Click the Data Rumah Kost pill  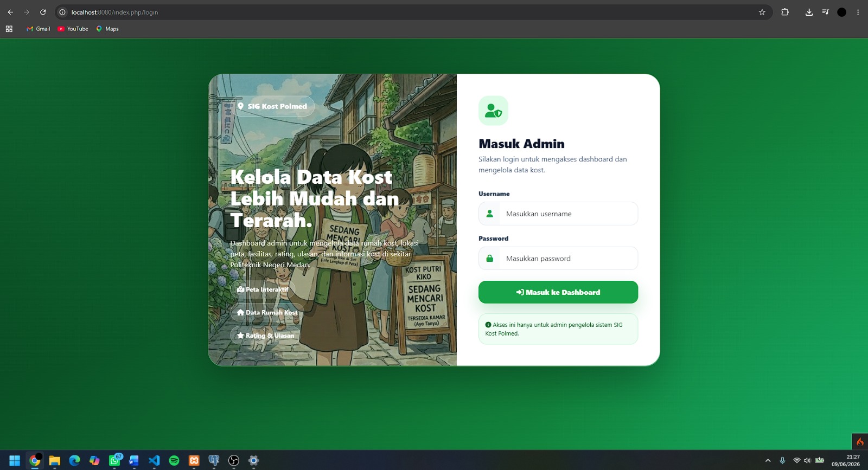pos(267,312)
